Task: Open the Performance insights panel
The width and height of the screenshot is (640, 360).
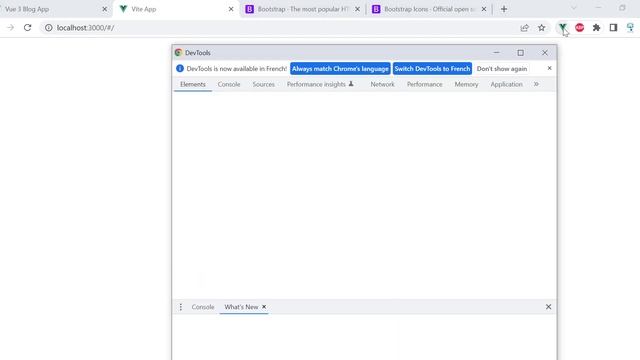Action: pos(320,84)
